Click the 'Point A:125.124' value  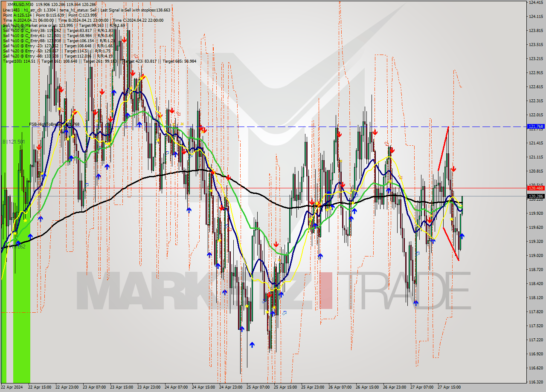pos(17,15)
